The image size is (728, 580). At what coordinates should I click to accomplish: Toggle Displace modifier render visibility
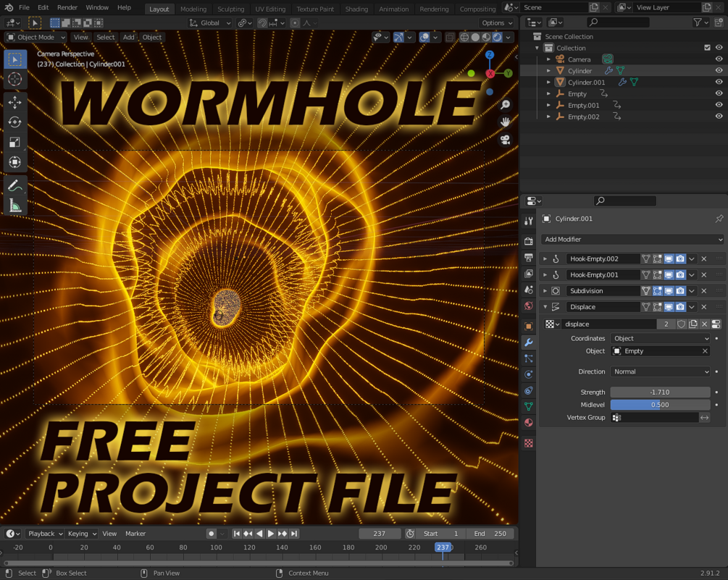point(680,307)
